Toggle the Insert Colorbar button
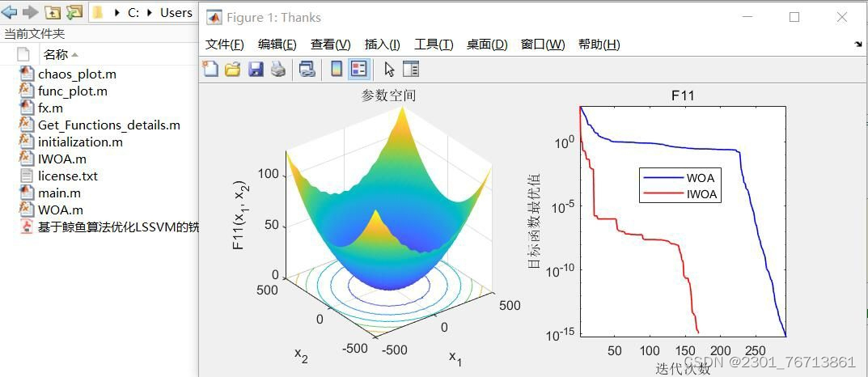The height and width of the screenshot is (377, 868). click(x=337, y=69)
